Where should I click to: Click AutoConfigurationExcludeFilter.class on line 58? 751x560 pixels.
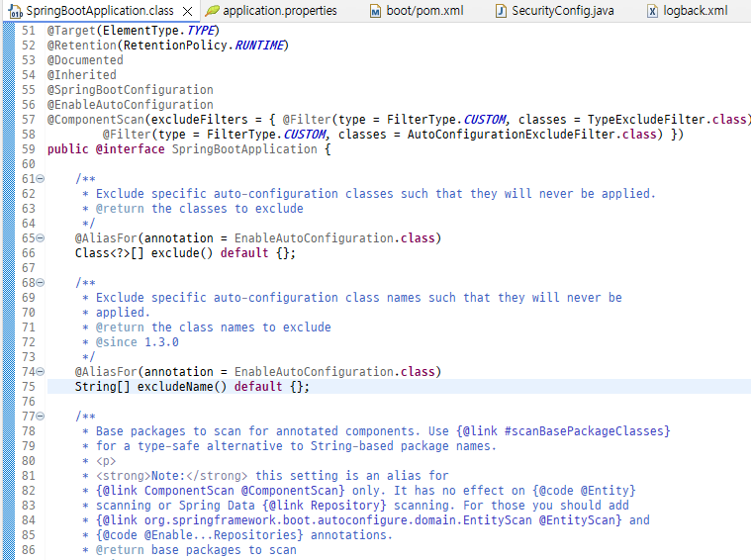tap(531, 135)
